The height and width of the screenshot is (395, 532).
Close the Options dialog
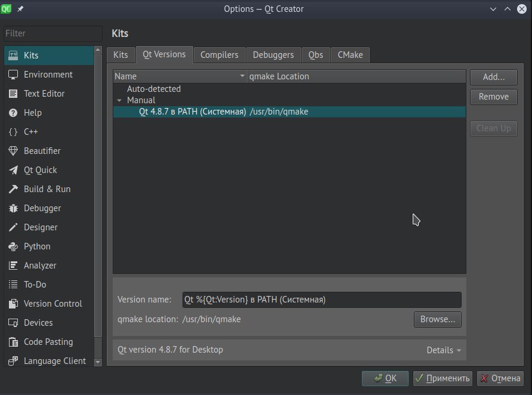pos(522,9)
